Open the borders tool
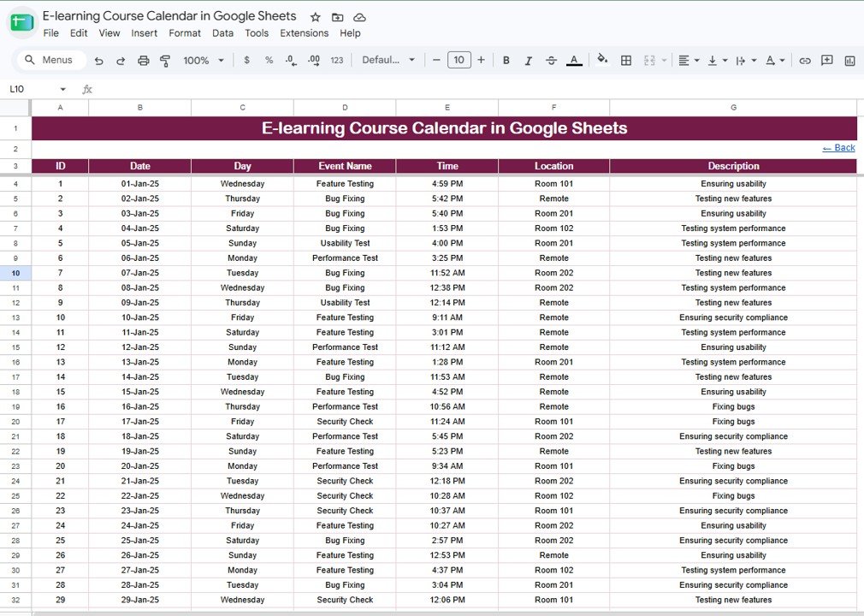The width and height of the screenshot is (864, 616). 626,61
